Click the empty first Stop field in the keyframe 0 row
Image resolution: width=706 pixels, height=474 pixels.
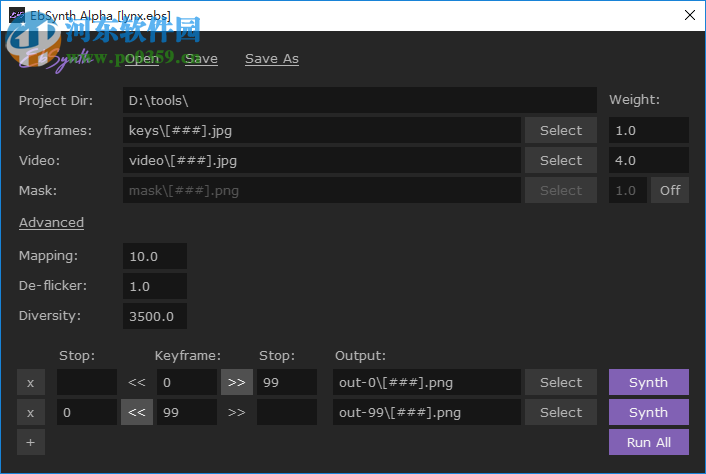(x=87, y=383)
